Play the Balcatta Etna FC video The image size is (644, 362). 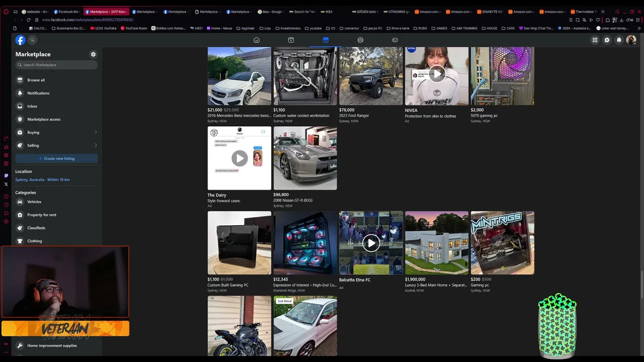point(371,243)
